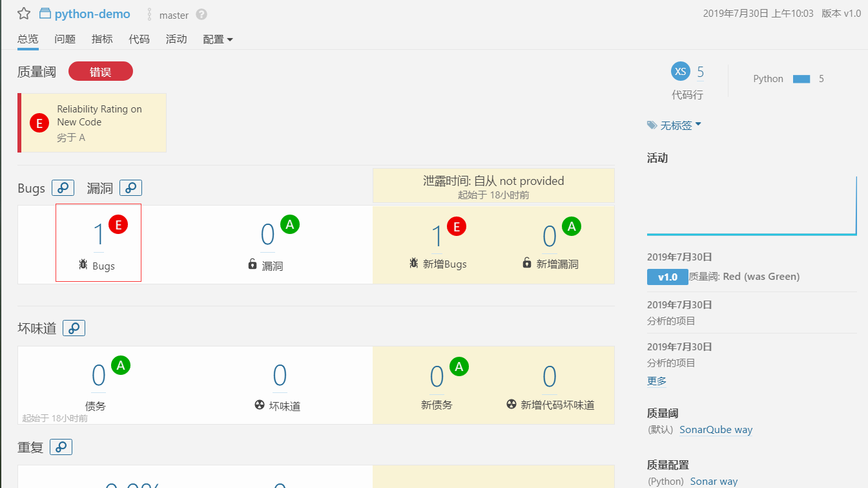Image resolution: width=868 pixels, height=488 pixels.
Task: Open the 漏洞 measure history icon
Action: click(131, 188)
